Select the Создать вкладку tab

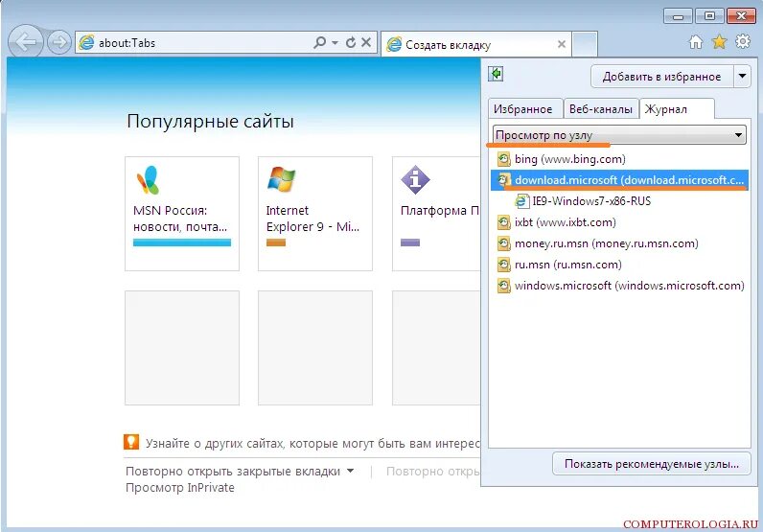click(x=477, y=45)
